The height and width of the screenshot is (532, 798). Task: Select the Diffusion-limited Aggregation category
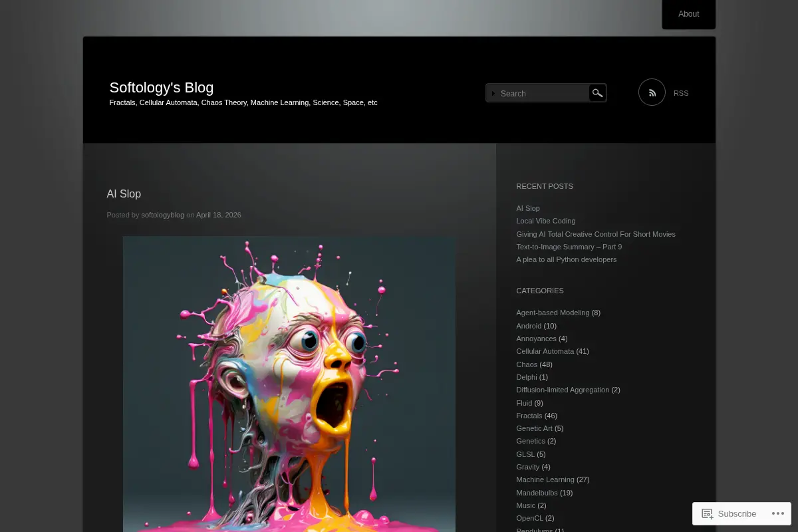(x=563, y=390)
